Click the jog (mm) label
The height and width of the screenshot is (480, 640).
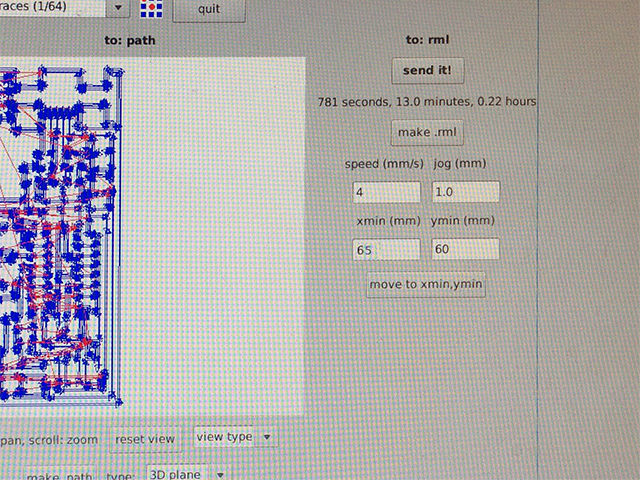460,163
